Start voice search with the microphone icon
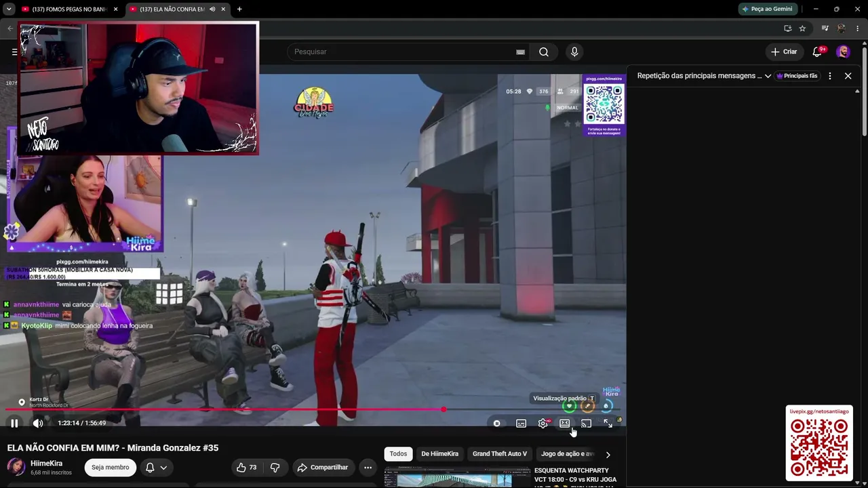The image size is (868, 488). 574,52
